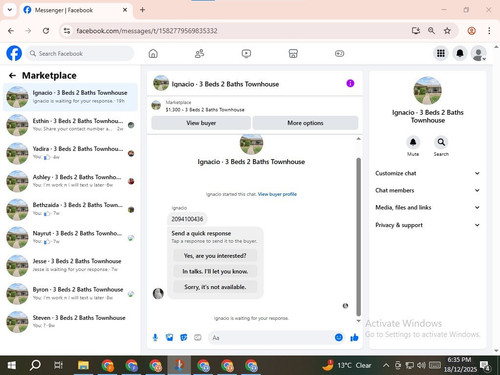Open the Ashley Townhouse conversation
Screen dimensions: 500x375
tap(70, 181)
